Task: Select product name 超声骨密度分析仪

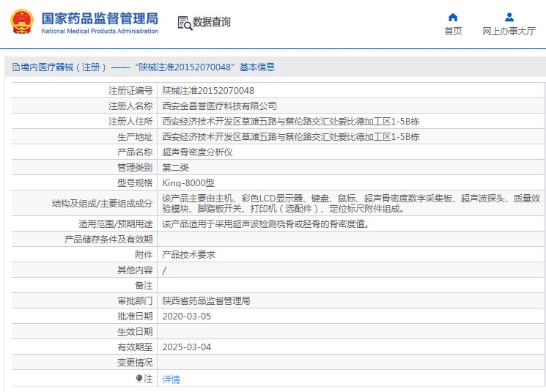Action: 197,152
